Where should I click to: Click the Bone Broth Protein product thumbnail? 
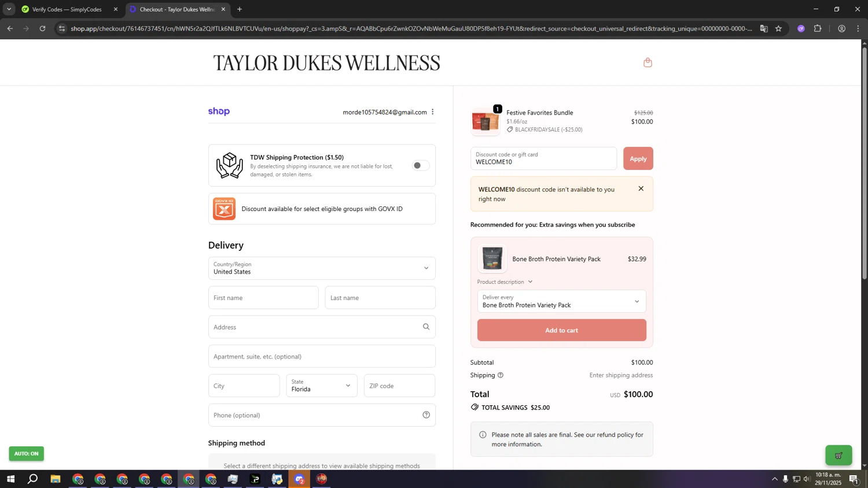492,258
